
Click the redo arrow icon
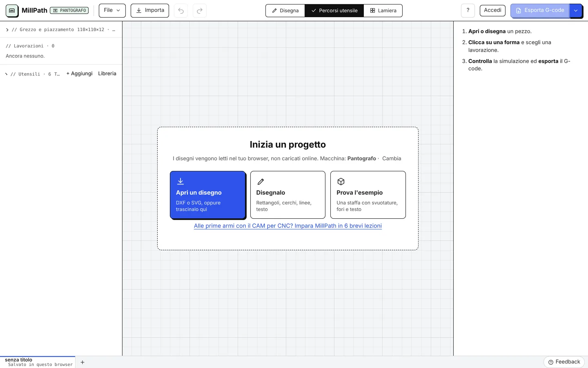coord(200,11)
